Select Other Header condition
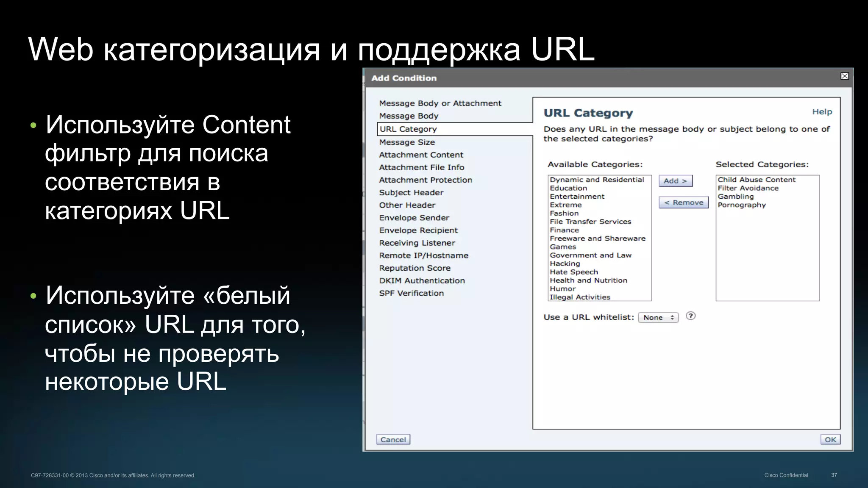 pyautogui.click(x=407, y=205)
